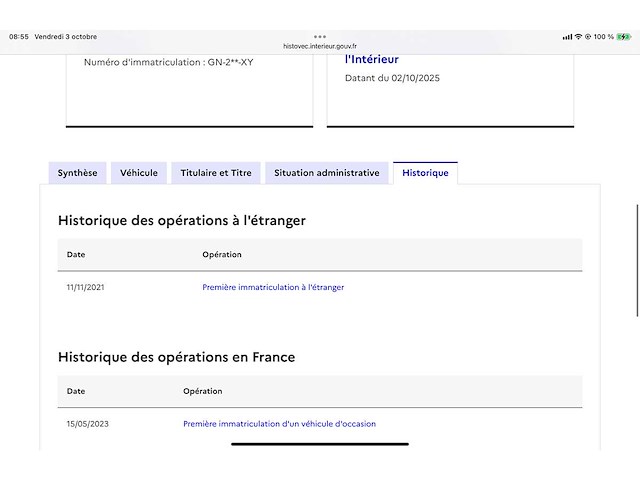Tap the green charging battery icon
Screen dimensions: 640x480
(x=624, y=37)
